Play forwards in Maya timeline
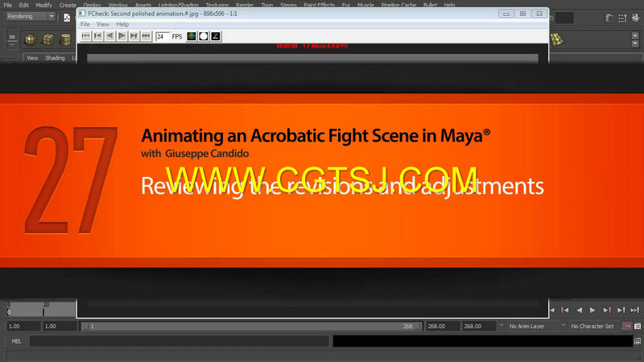The width and height of the screenshot is (644, 362). tap(592, 311)
